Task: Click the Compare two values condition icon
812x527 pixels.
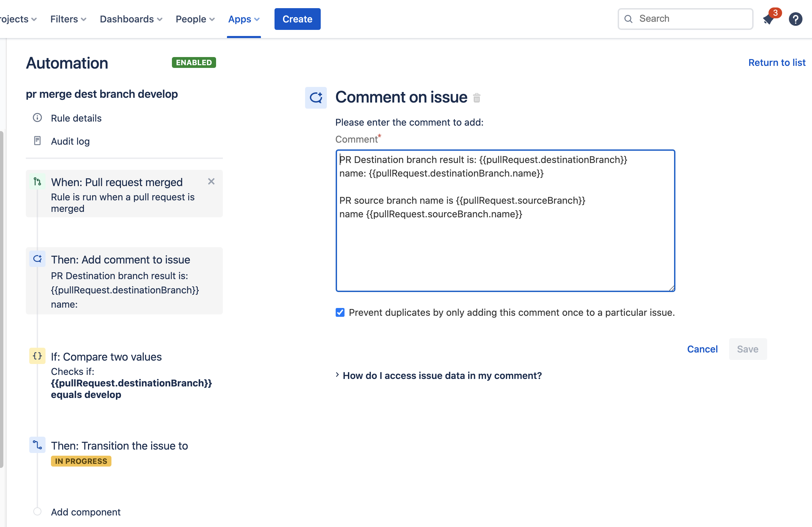Action: tap(37, 356)
